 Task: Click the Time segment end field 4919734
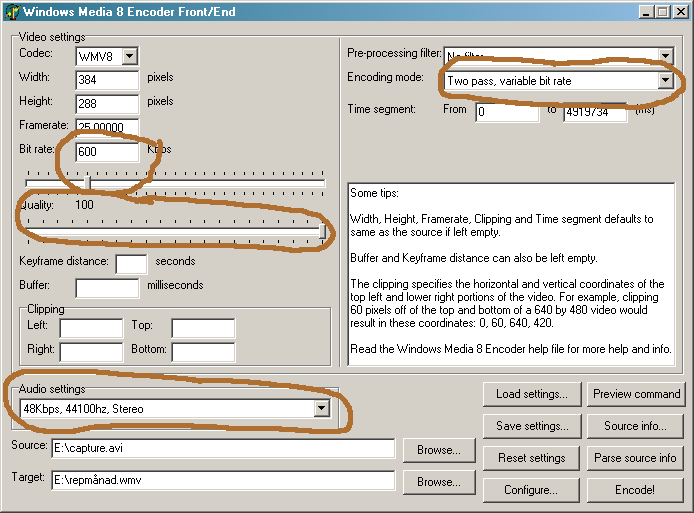click(595, 113)
